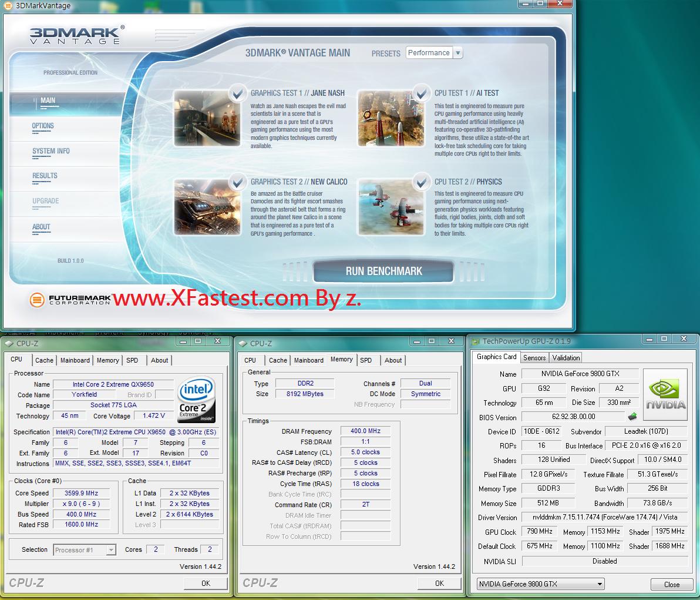The height and width of the screenshot is (600, 700).
Task: Open the NVIDIA GeForce 9800 GTX dropdown
Action: [x=541, y=584]
